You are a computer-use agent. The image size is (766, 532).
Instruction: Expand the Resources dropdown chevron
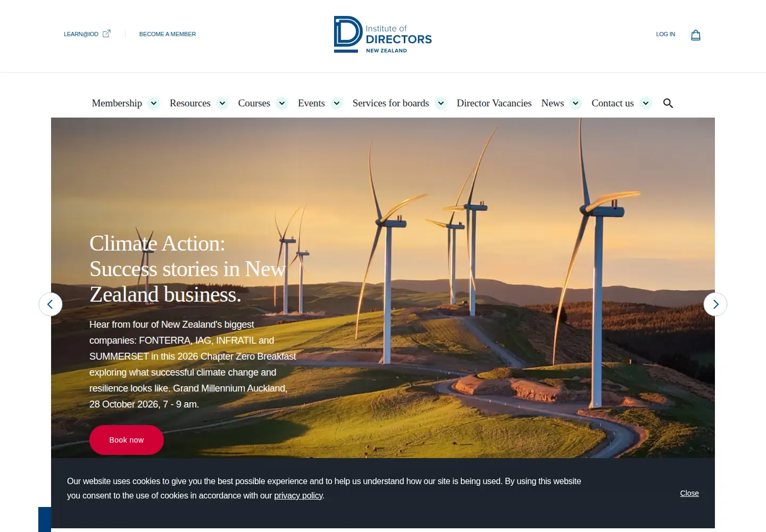pyautogui.click(x=222, y=103)
